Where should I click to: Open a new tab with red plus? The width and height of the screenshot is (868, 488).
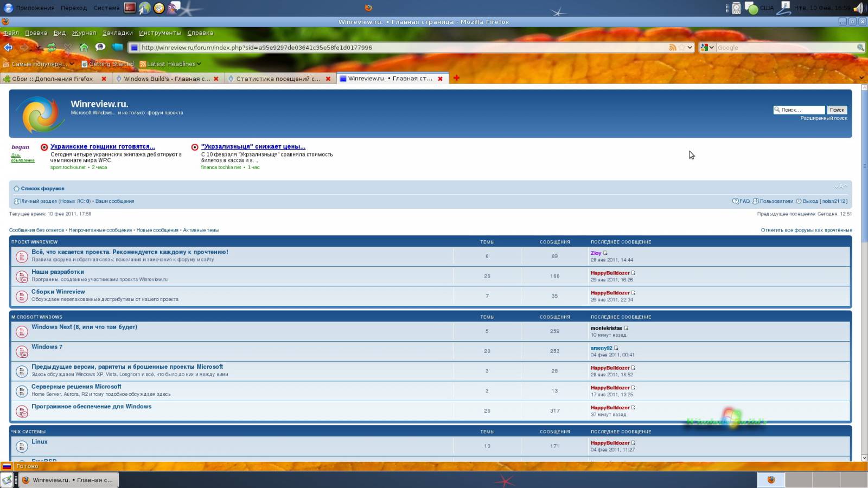click(x=456, y=78)
